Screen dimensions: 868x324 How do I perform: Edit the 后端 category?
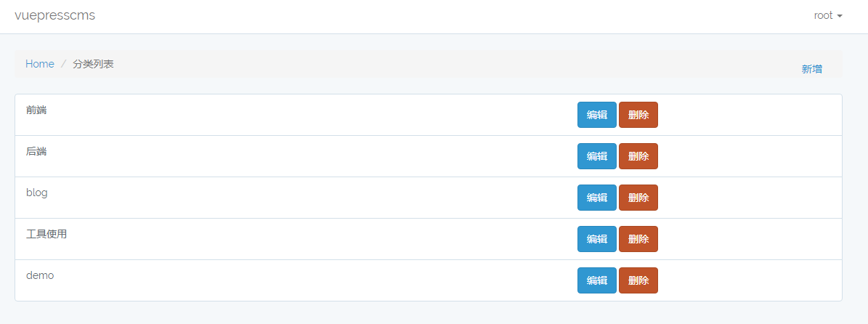pyautogui.click(x=596, y=156)
